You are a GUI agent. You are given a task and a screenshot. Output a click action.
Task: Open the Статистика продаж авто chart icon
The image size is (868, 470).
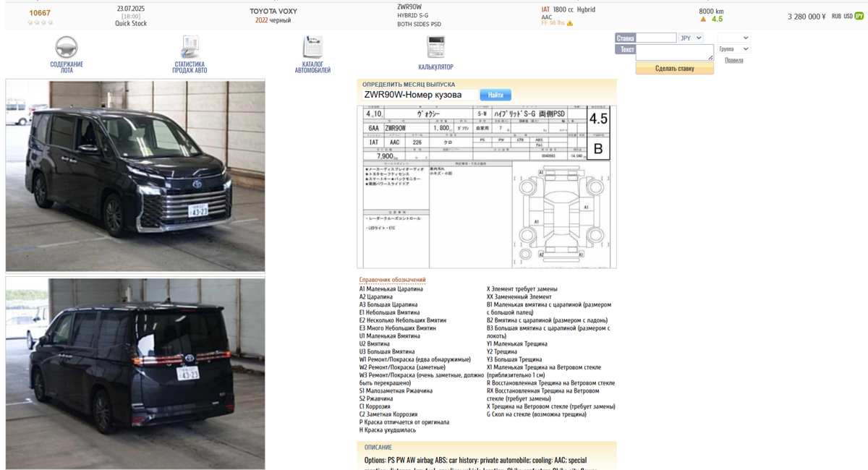(190, 48)
